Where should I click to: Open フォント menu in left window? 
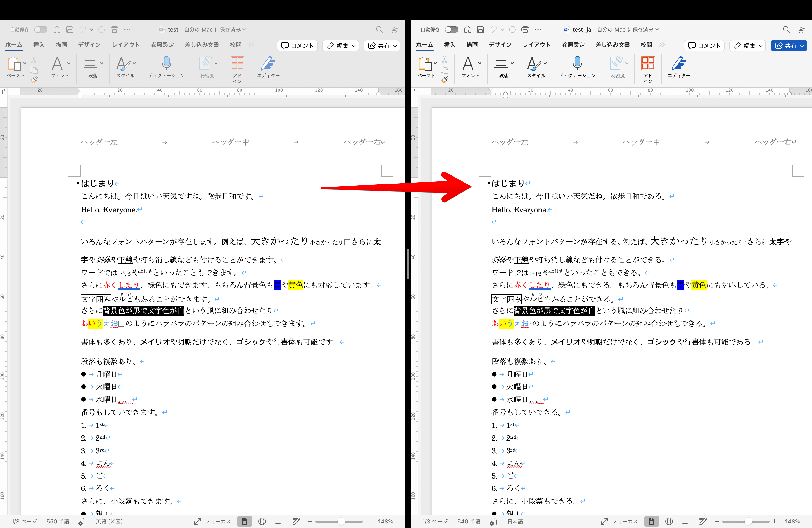point(60,67)
